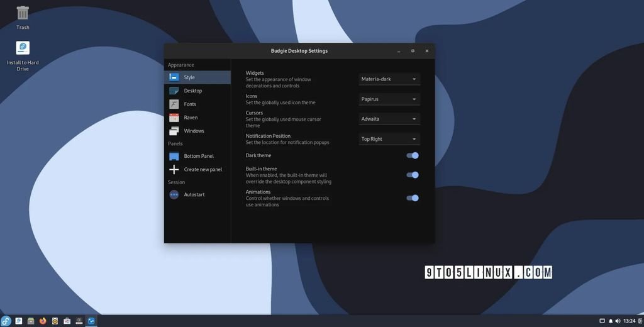Image resolution: width=644 pixels, height=327 pixels.
Task: Open the Icons theme dropdown showing Papirus
Action: point(389,99)
